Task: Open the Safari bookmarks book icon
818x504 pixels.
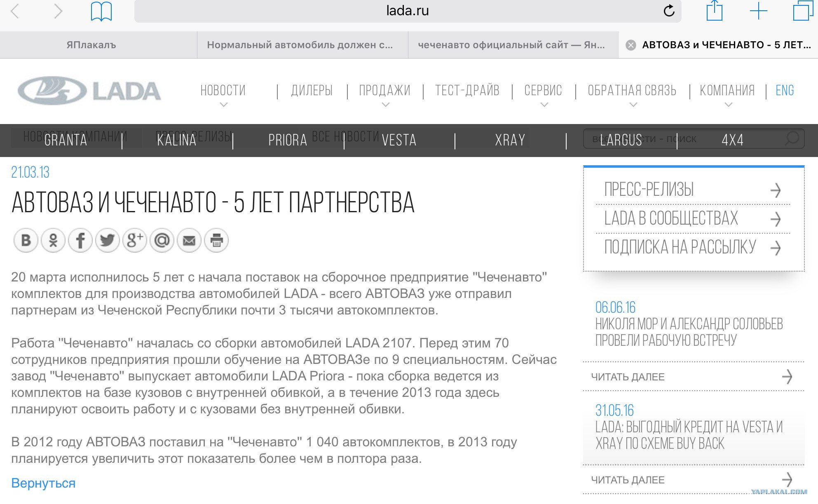Action: click(101, 11)
